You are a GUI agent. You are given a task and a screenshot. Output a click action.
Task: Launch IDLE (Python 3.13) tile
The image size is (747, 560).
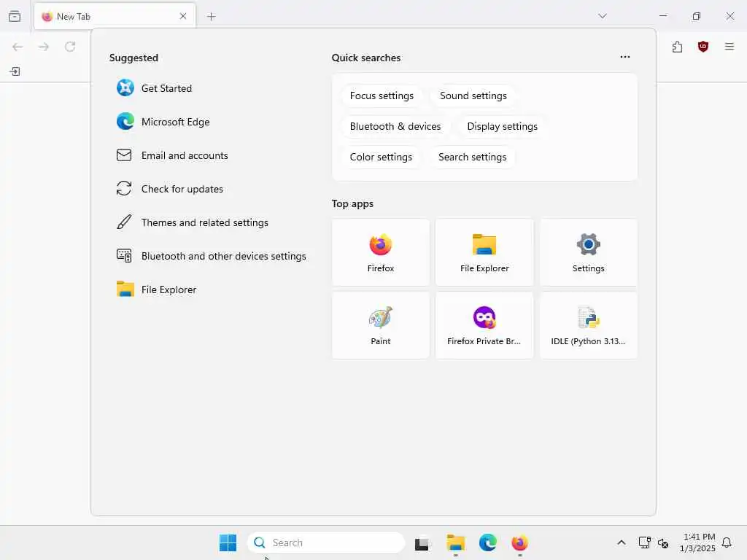pyautogui.click(x=589, y=326)
